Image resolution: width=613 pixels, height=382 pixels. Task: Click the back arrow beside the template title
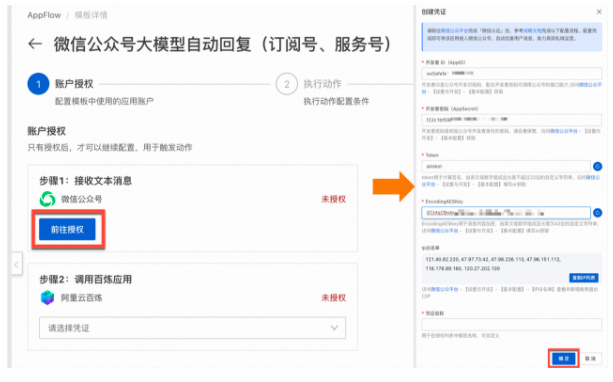coord(35,43)
